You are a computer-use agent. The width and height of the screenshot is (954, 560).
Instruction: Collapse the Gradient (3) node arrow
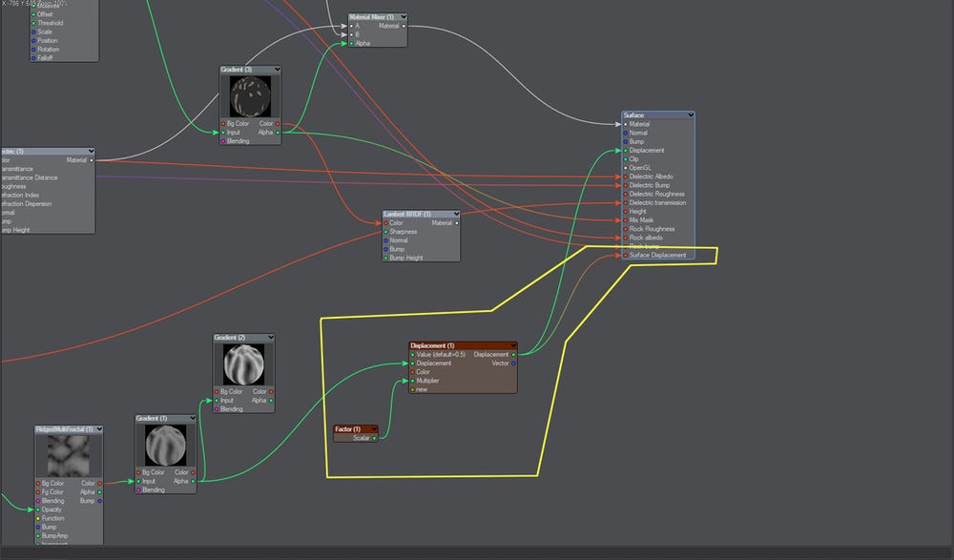pyautogui.click(x=277, y=70)
